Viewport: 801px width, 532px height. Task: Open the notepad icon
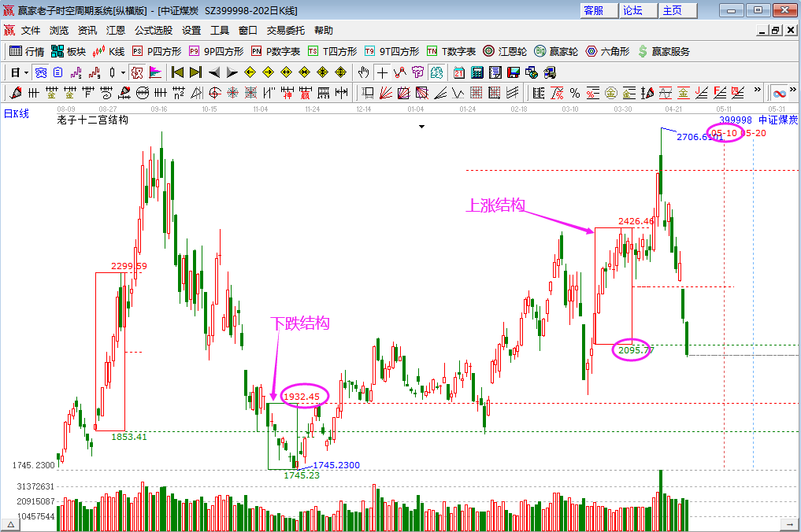pos(495,73)
